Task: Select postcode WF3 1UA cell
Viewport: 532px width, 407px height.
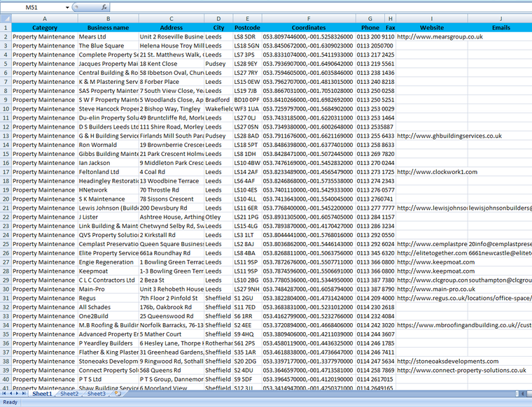Action: coord(247,109)
